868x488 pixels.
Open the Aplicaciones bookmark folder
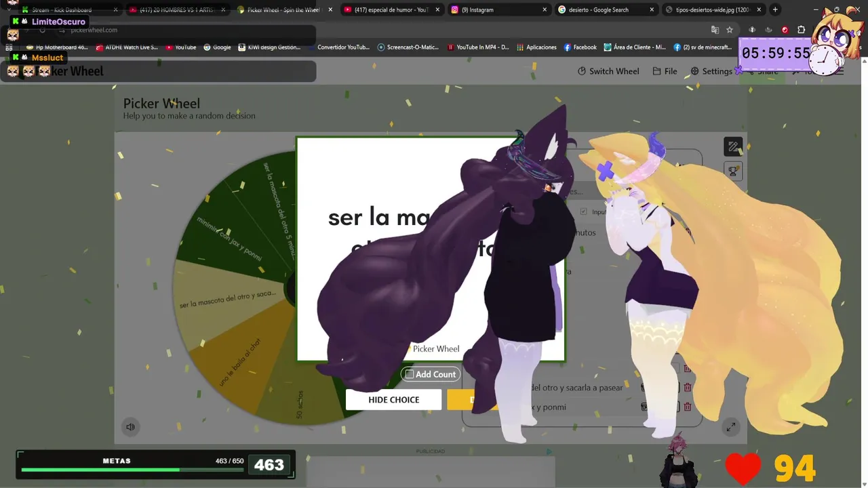click(536, 47)
